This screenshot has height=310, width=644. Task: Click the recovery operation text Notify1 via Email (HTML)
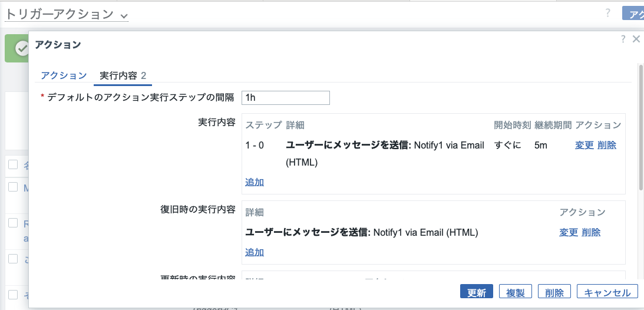pos(425,232)
